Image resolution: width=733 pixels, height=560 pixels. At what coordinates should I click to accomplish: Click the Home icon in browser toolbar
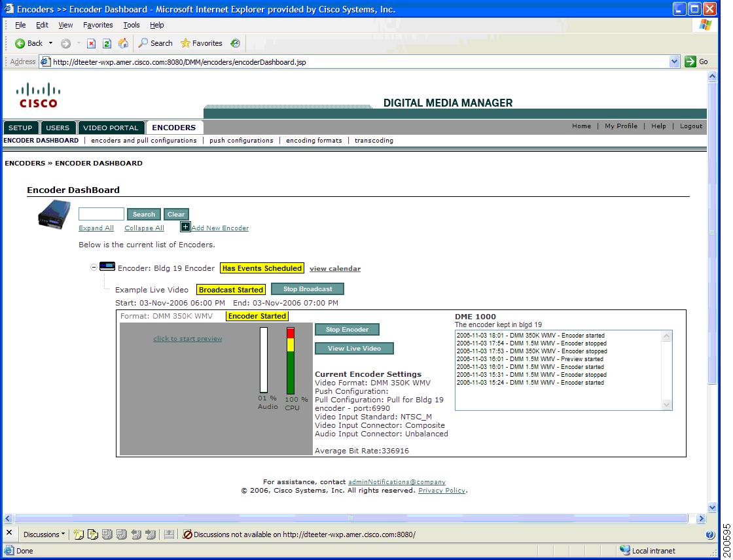click(123, 43)
